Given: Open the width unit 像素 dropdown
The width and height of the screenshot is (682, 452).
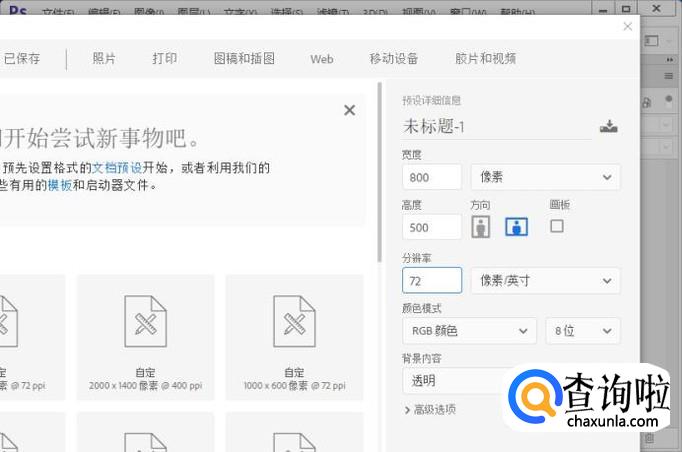Looking at the screenshot, I should click(545, 177).
